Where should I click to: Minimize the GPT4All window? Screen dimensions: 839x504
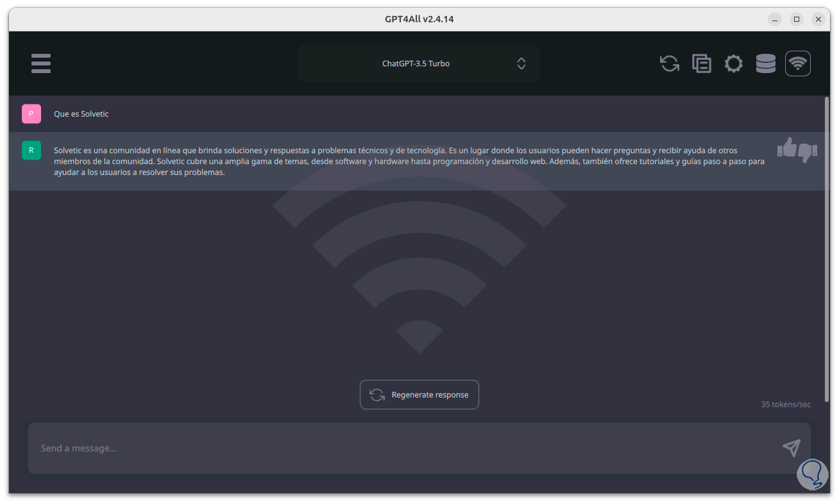[775, 19]
